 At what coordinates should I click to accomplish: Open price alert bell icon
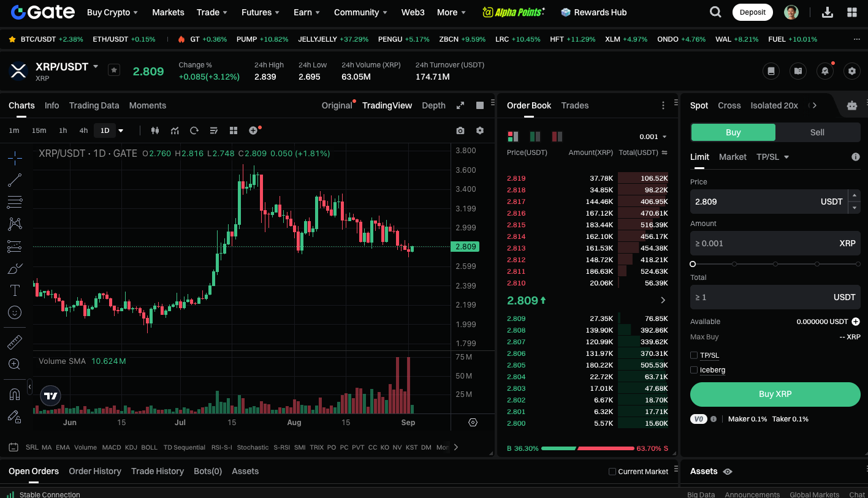coord(825,71)
